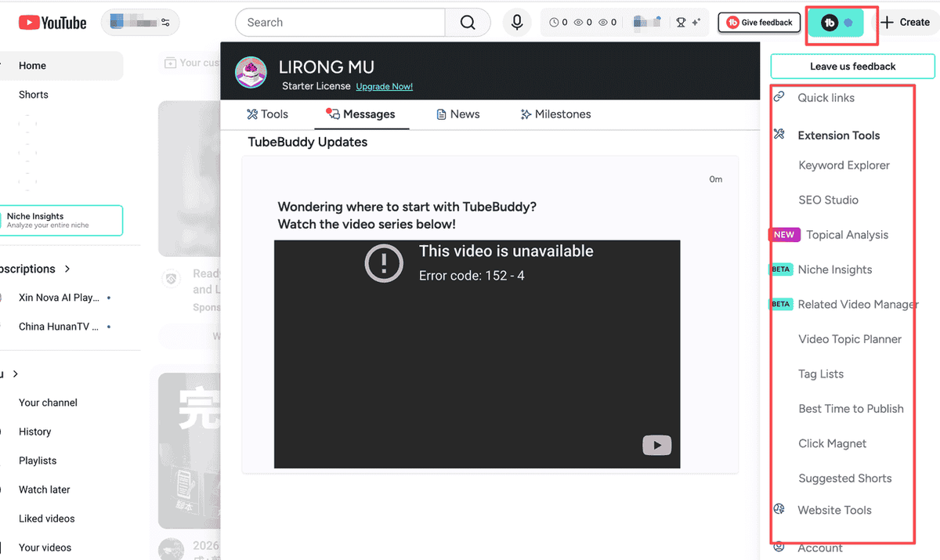
Task: Click the LIRONG MU profile avatar
Action: 252,73
